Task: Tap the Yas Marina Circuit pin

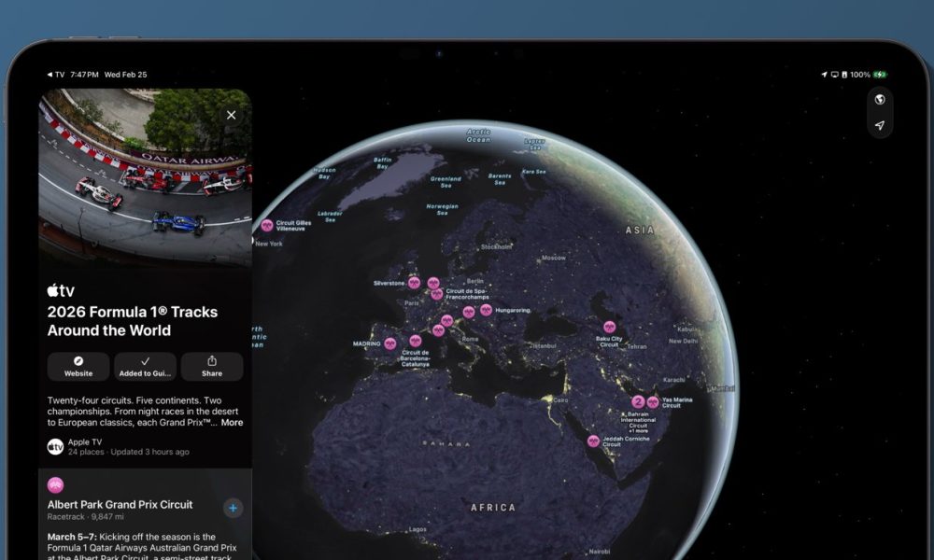Action: (653, 402)
